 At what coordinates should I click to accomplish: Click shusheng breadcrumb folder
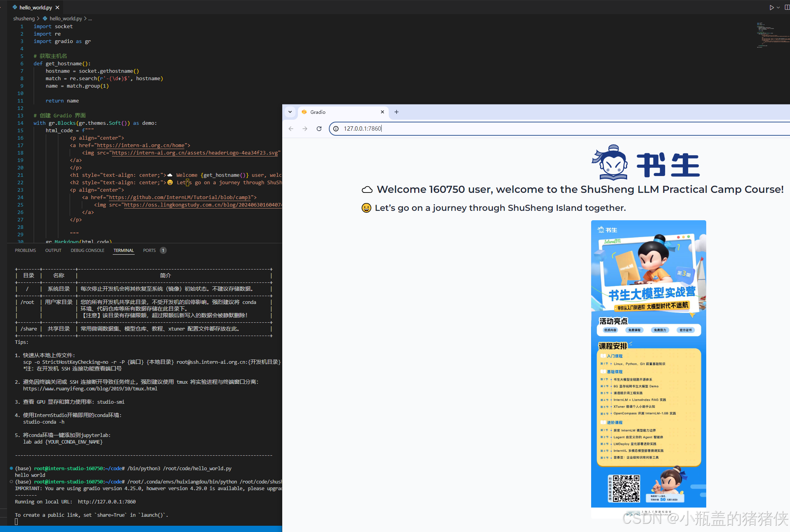pyautogui.click(x=24, y=18)
